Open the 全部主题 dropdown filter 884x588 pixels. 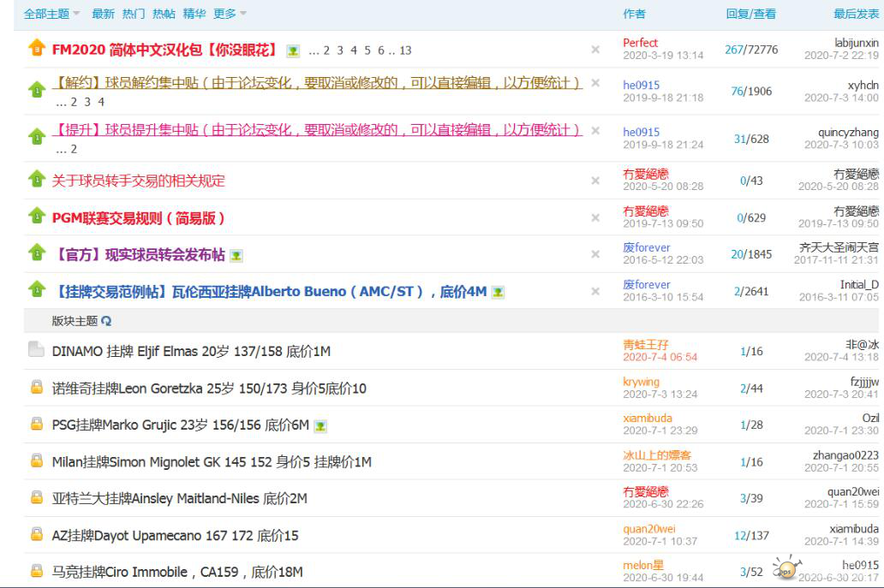tap(51, 14)
